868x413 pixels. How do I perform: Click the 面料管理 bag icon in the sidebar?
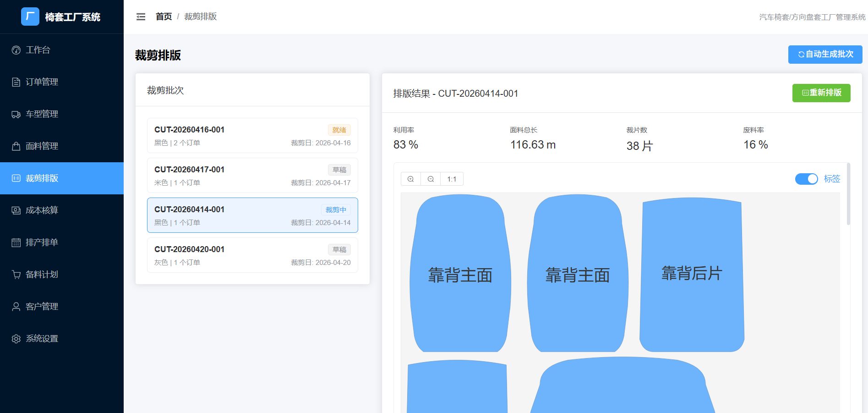click(x=16, y=146)
